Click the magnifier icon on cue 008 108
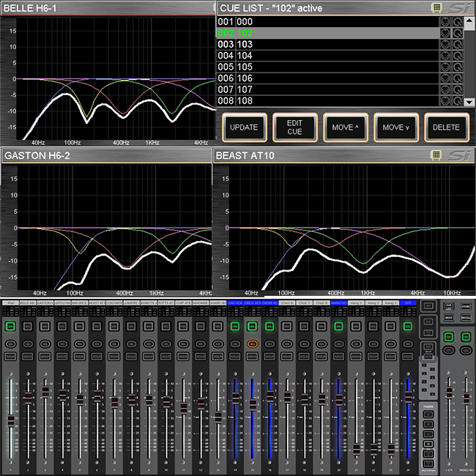Viewport: 476px width, 476px height. (x=458, y=100)
